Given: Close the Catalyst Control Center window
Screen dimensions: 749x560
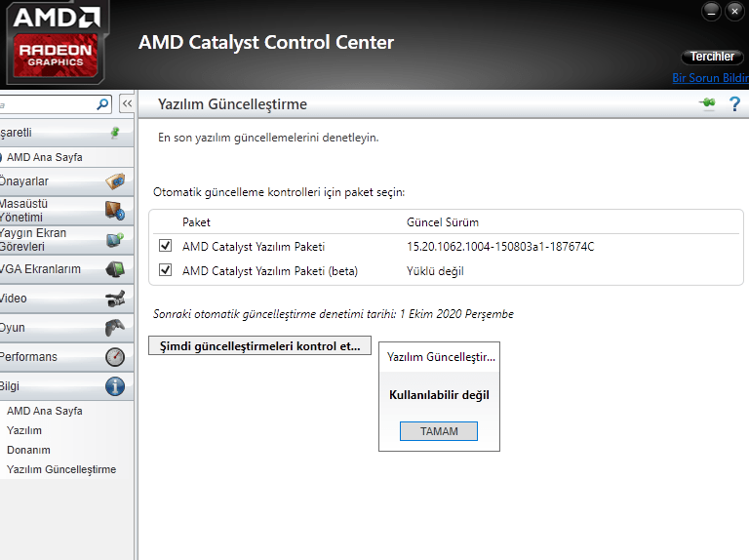Looking at the screenshot, I should click(x=734, y=11).
